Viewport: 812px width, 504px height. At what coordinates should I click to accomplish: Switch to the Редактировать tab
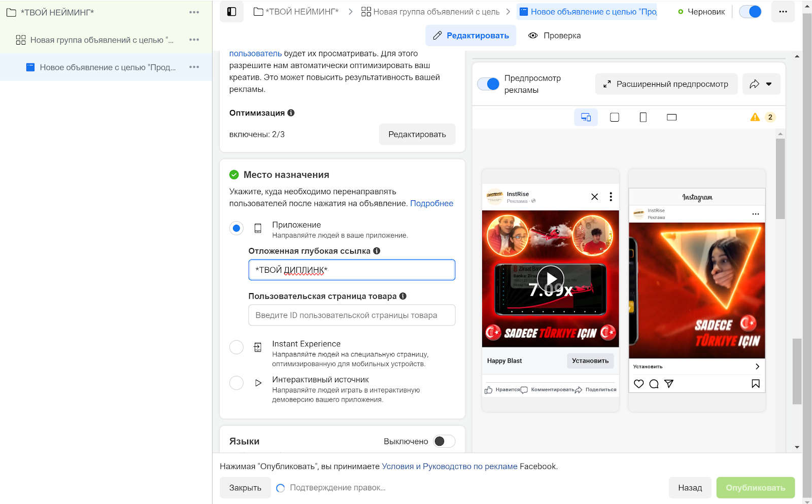471,35
